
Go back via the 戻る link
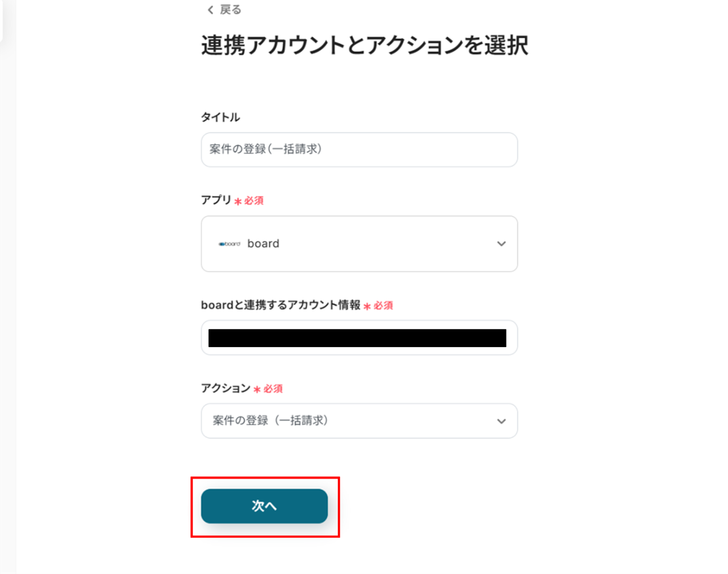(230, 10)
